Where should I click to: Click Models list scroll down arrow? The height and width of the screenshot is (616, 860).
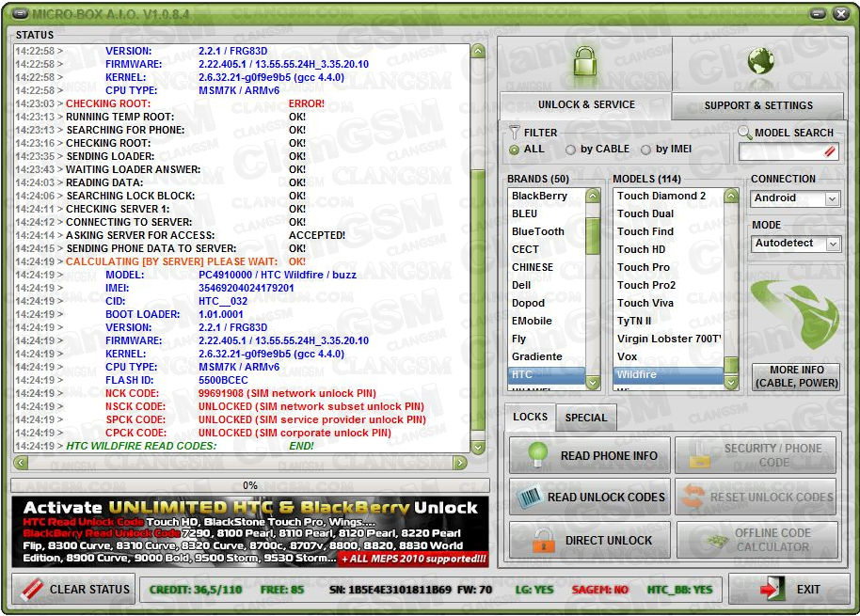point(731,383)
